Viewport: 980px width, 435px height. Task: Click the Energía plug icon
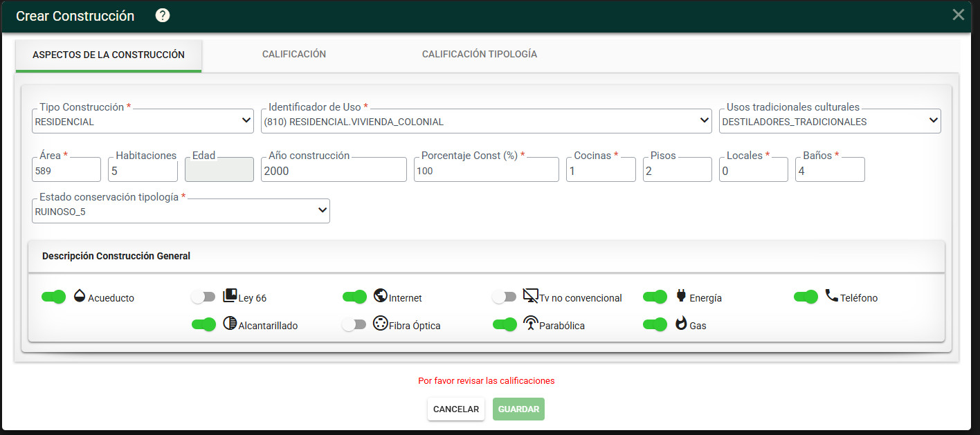pos(681,297)
